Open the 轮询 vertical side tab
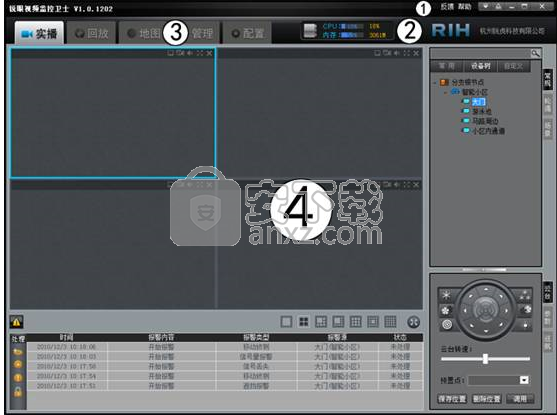The height and width of the screenshot is (415, 557). coord(547,104)
